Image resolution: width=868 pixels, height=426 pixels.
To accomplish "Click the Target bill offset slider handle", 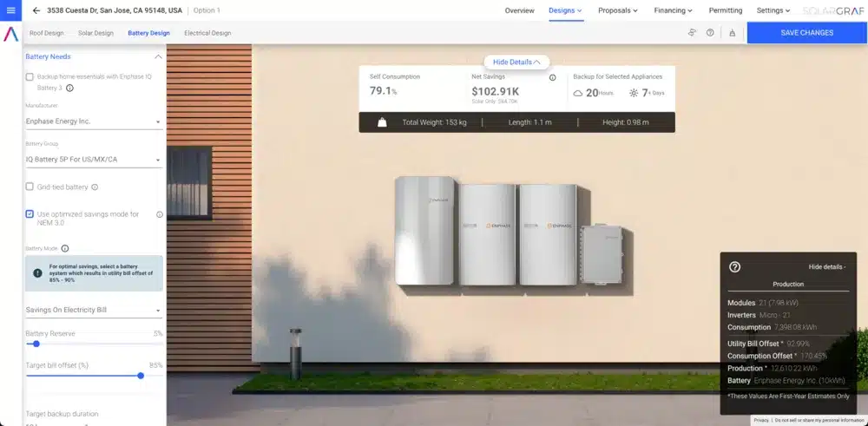I will [x=141, y=376].
